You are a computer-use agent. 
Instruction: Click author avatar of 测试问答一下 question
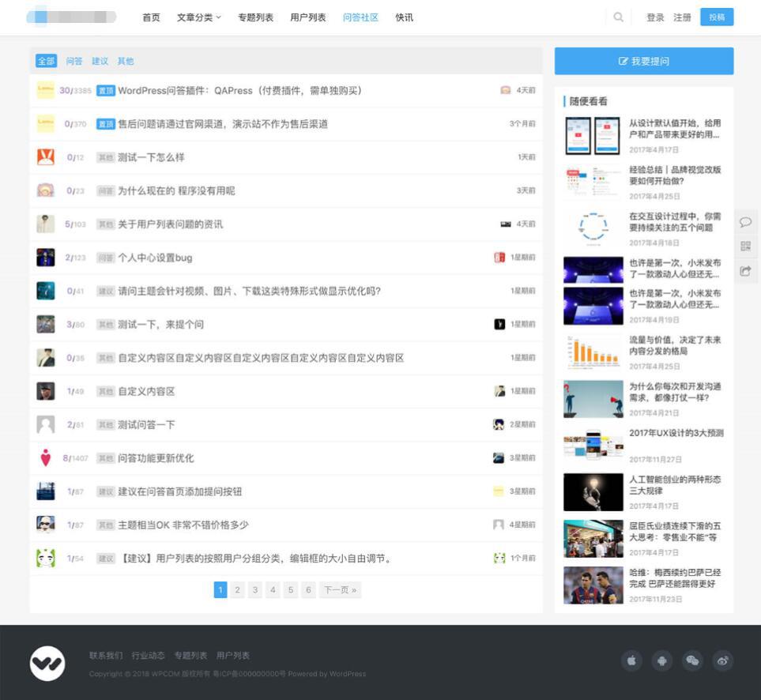point(46,424)
